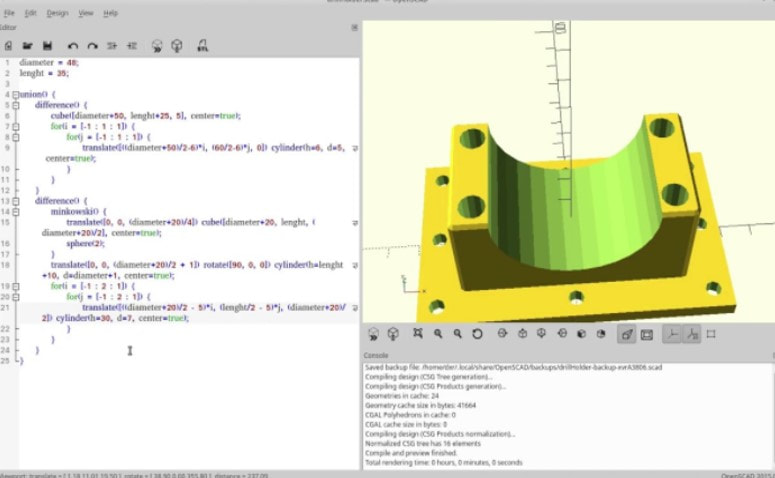This screenshot has width=775, height=478.
Task: Open the Design menu
Action: point(58,13)
